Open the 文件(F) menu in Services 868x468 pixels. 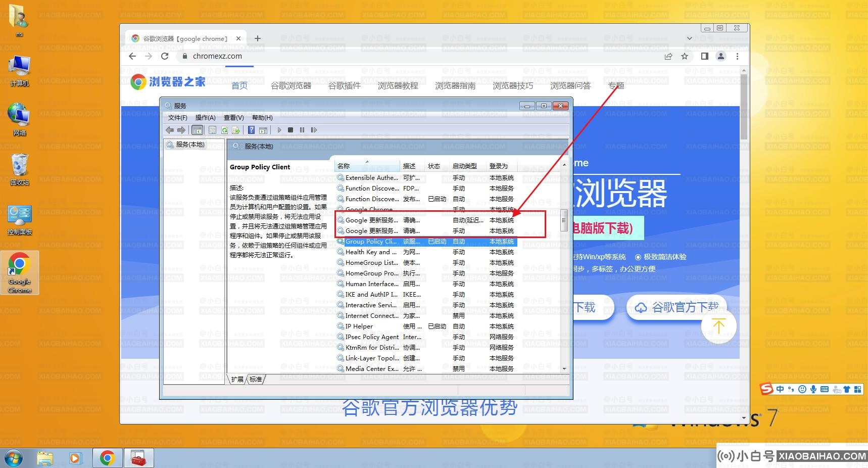177,117
